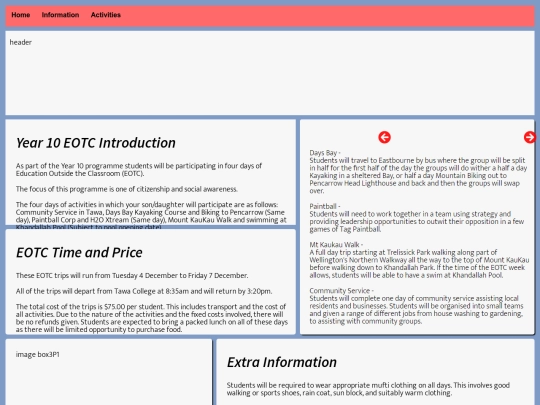Click the 'Year 10 EOTC Introduction' heading
This screenshot has width=540, height=405.
tap(96, 143)
